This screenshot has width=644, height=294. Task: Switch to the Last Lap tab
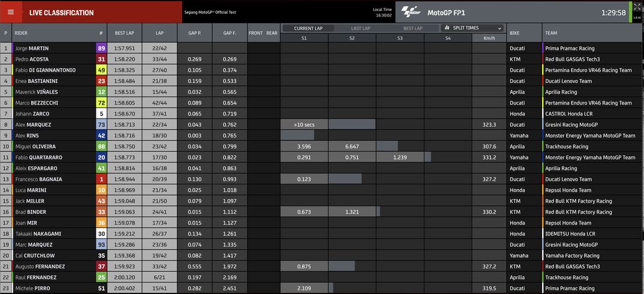360,28
